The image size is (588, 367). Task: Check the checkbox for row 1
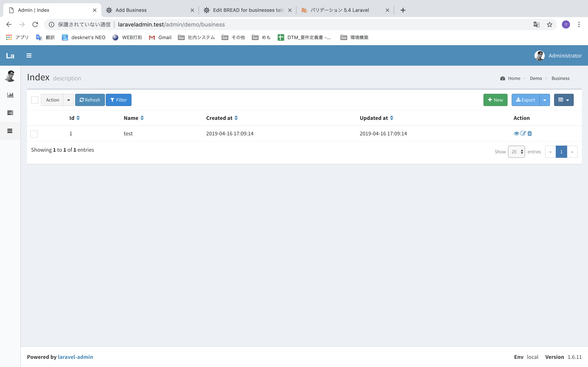[x=34, y=134]
